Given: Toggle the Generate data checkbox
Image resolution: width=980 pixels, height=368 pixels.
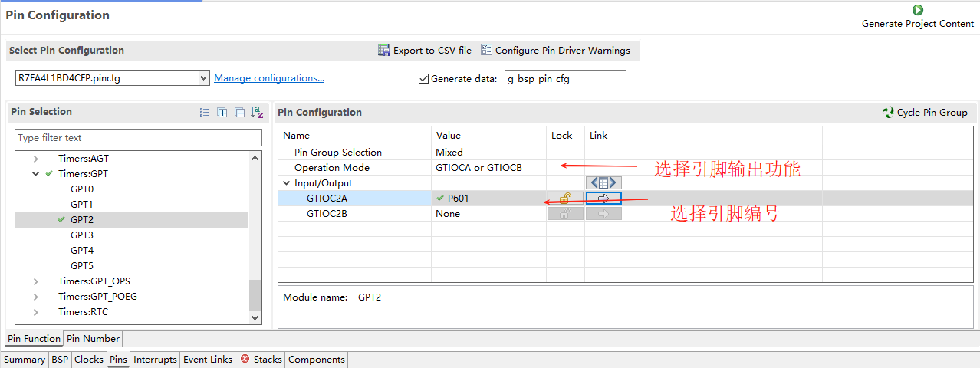Looking at the screenshot, I should (423, 78).
